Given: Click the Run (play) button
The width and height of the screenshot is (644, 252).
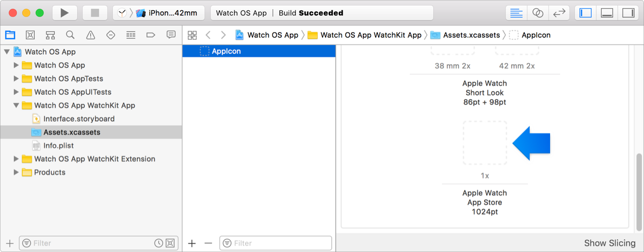Looking at the screenshot, I should [x=64, y=13].
